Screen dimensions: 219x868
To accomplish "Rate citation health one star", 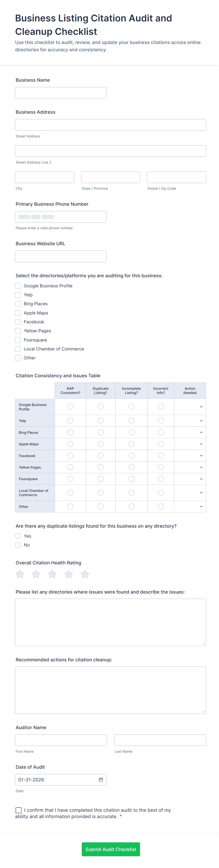I will point(20,574).
